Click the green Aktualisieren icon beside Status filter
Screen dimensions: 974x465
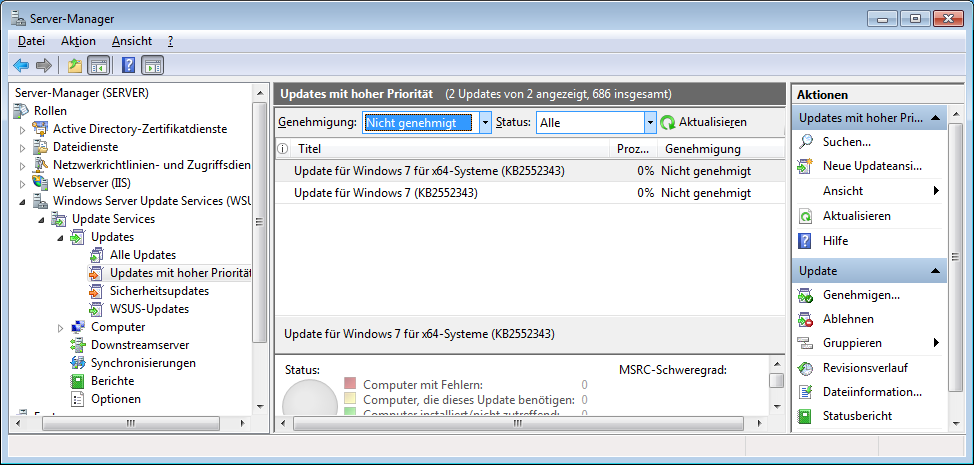(668, 123)
